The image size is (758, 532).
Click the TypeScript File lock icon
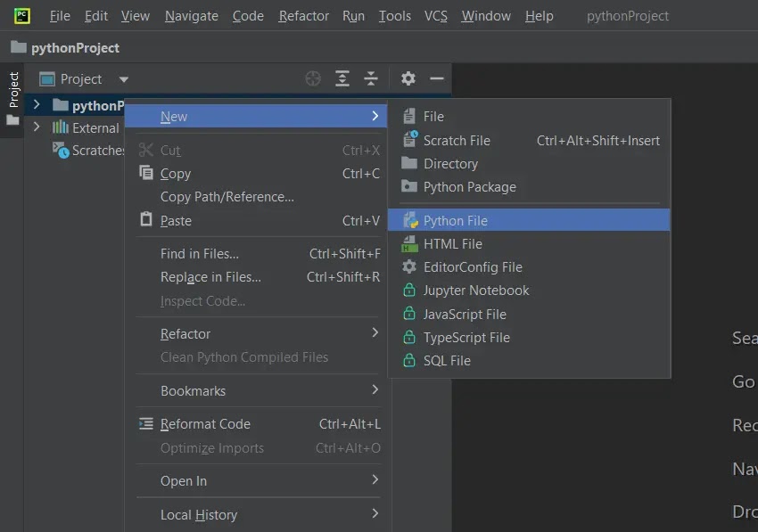pyautogui.click(x=409, y=337)
